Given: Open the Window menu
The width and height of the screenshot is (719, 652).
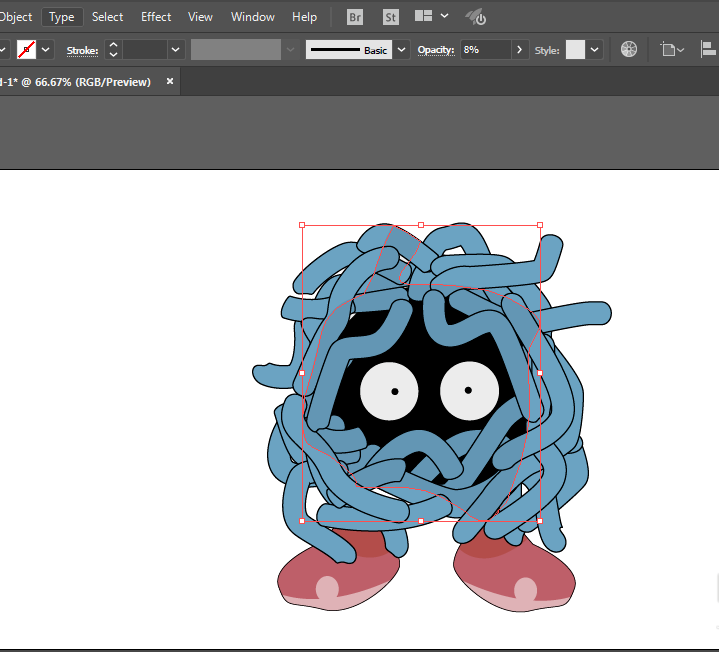Looking at the screenshot, I should pos(253,17).
